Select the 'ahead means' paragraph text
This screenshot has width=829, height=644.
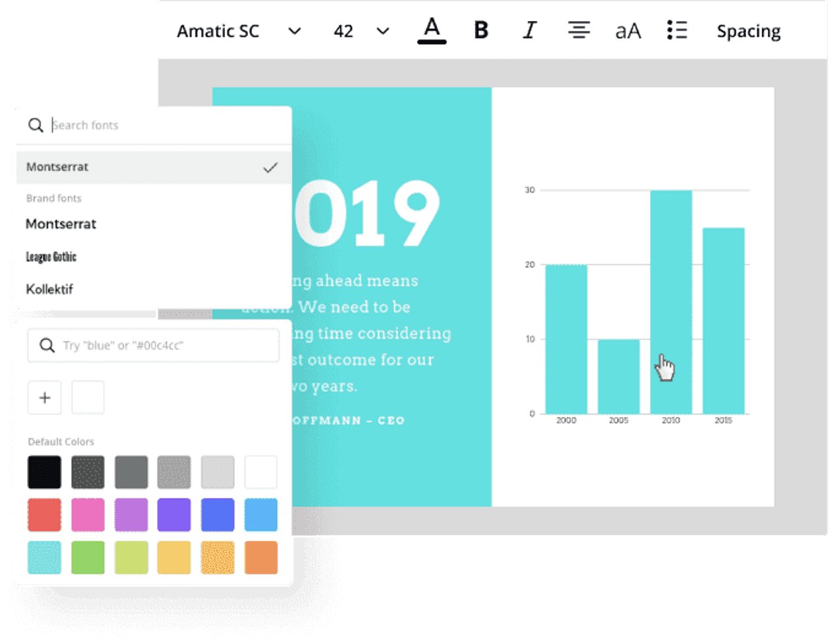[366, 281]
